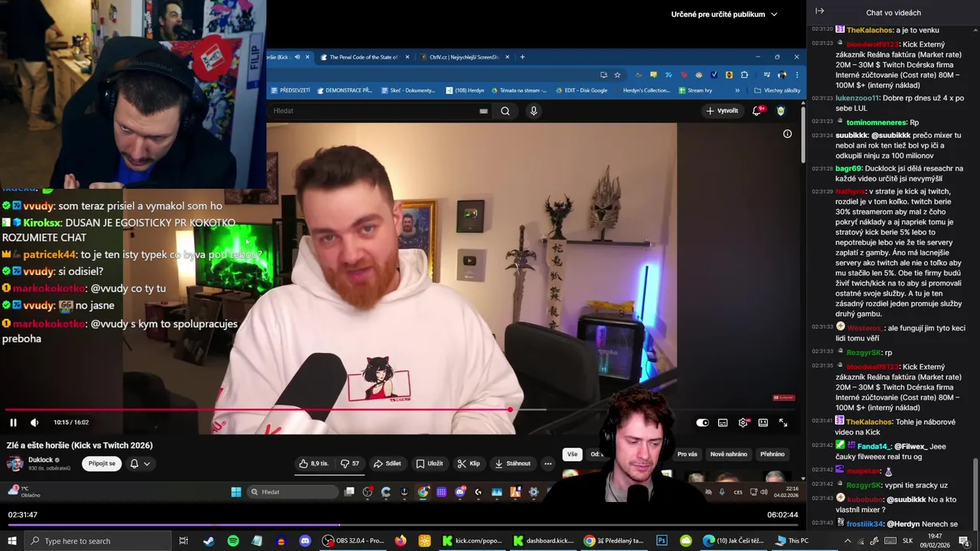Bookmark page with the star icon
The height and width of the screenshot is (551, 980).
tap(617, 75)
